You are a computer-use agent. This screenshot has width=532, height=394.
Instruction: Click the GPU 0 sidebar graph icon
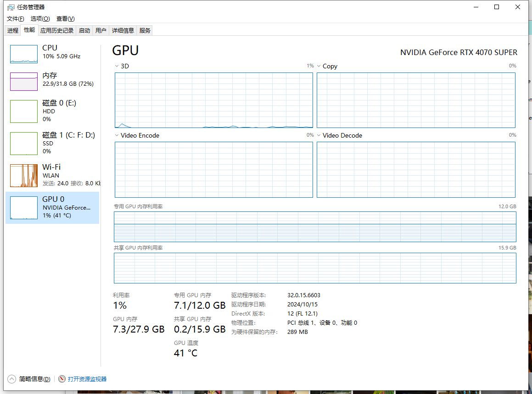[x=24, y=207]
